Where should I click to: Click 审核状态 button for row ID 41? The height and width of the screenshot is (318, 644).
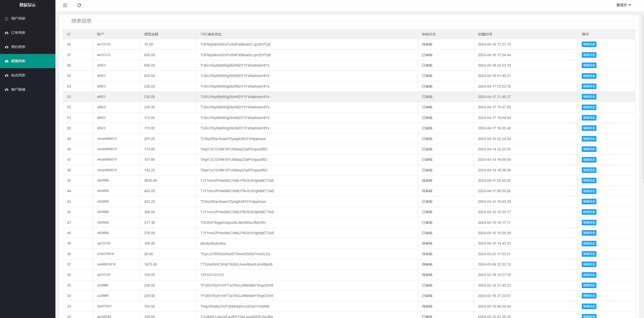click(589, 223)
